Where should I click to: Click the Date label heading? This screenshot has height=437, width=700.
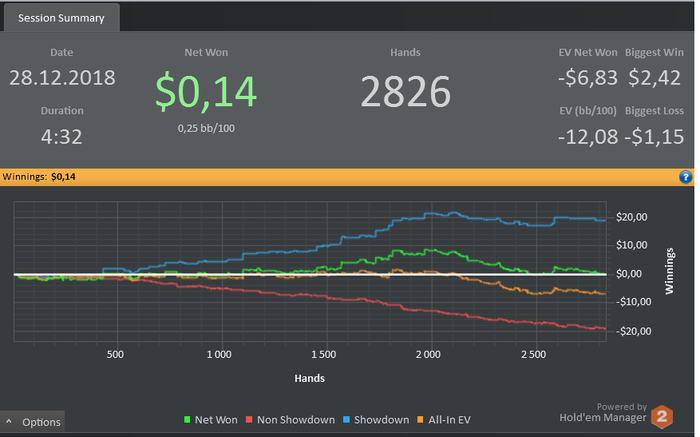pyautogui.click(x=62, y=53)
